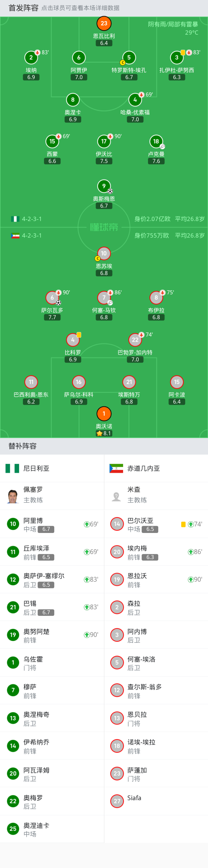This screenshot has height=868, width=208.
Task: Click 扎伊杜-萨努西 number 3 badge
Action: point(177,57)
